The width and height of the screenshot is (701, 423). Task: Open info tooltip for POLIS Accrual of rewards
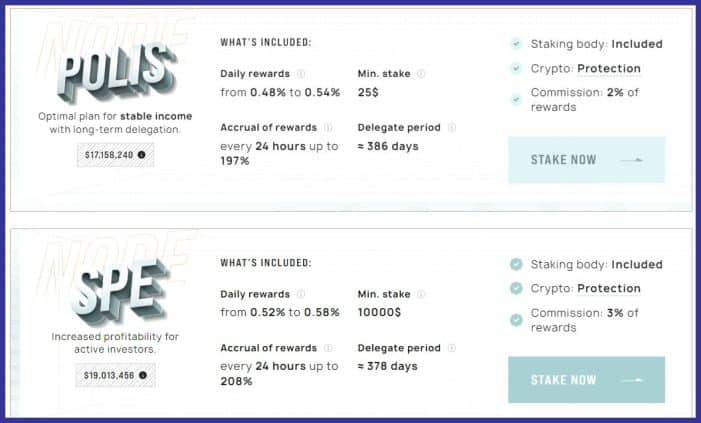328,128
